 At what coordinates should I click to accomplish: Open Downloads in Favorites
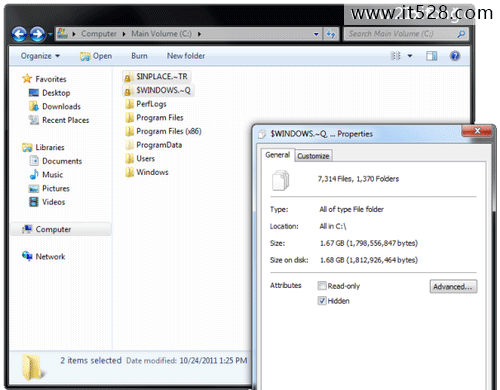(61, 106)
